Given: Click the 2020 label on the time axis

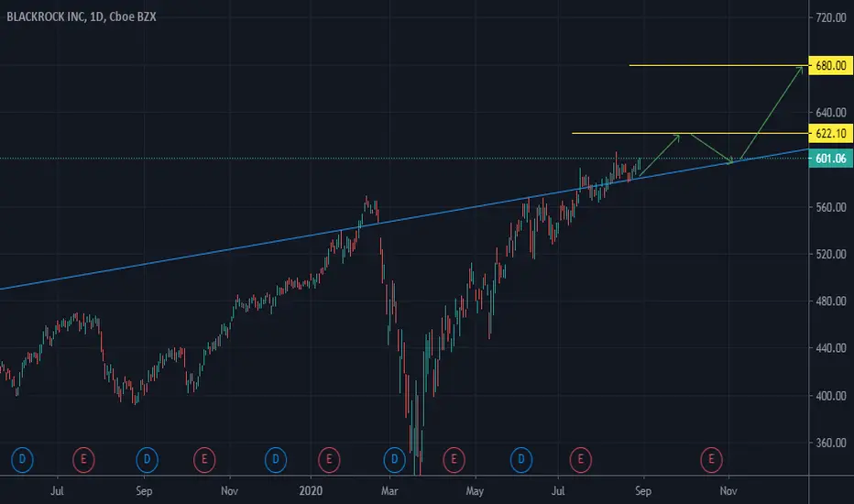Looking at the screenshot, I should coord(311,491).
